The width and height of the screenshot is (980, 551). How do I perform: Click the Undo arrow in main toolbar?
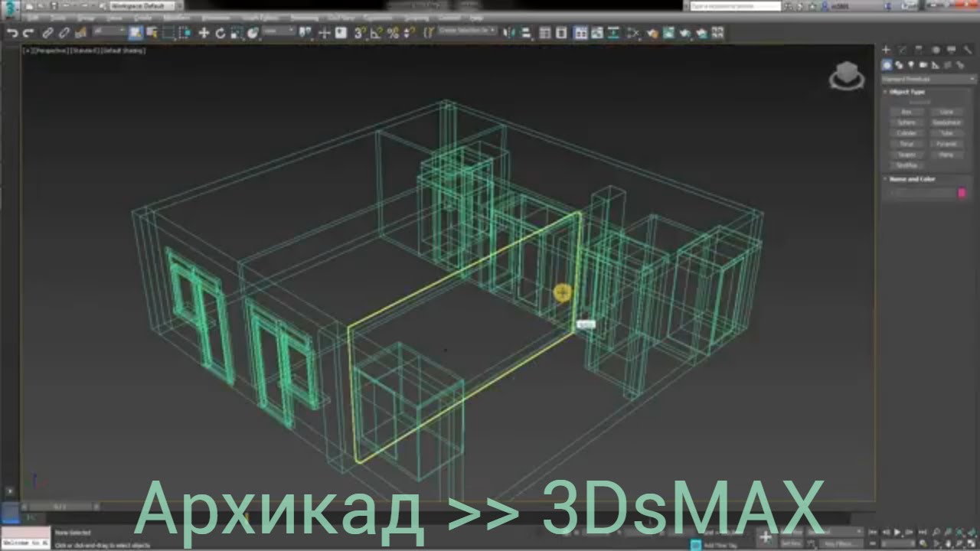(x=12, y=33)
